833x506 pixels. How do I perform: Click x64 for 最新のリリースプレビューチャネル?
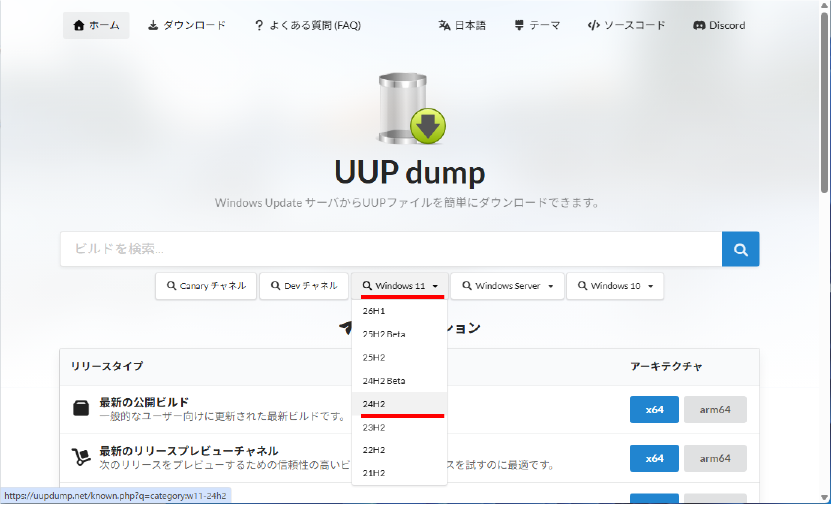(654, 459)
